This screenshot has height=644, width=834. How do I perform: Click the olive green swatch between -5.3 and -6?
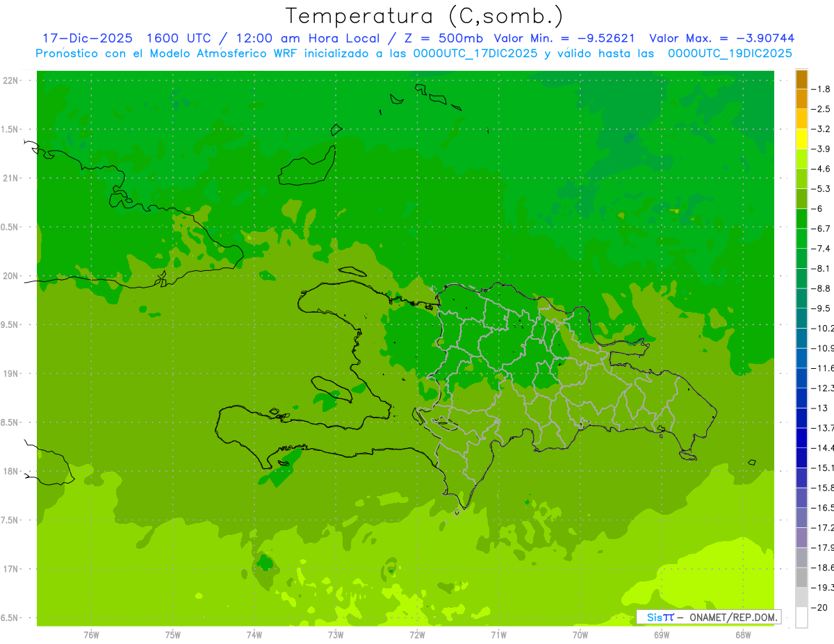click(801, 199)
